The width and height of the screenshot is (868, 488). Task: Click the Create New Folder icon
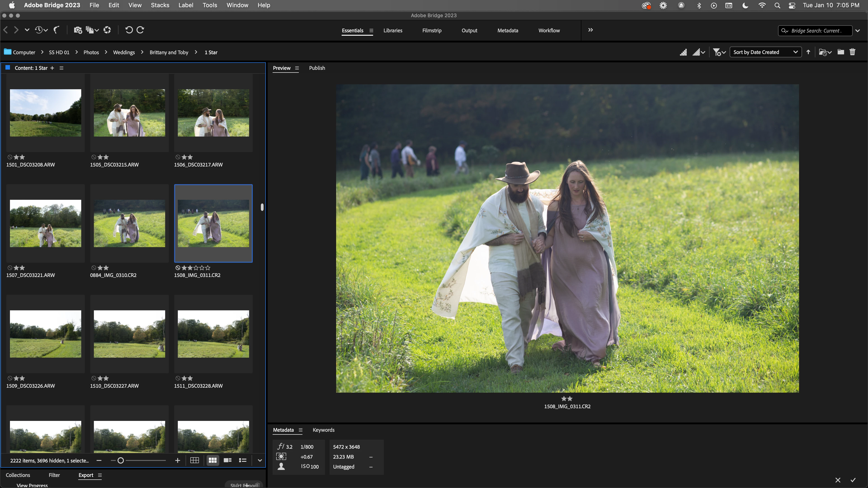pyautogui.click(x=840, y=52)
